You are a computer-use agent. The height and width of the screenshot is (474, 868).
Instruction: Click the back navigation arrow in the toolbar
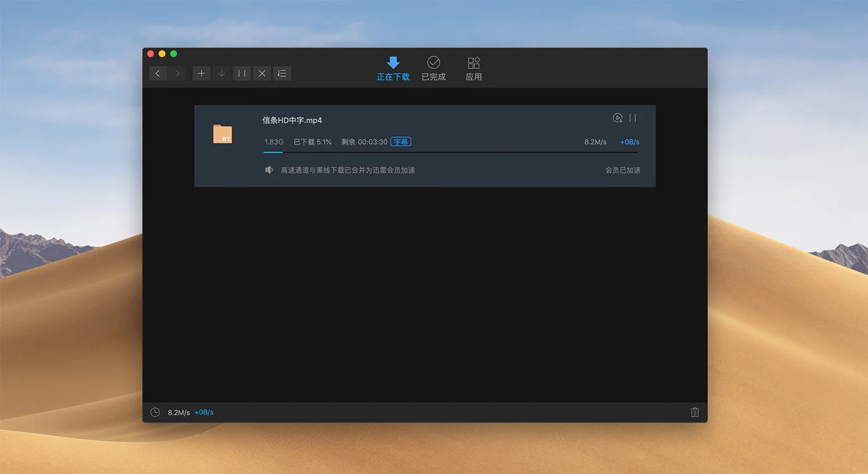click(157, 74)
